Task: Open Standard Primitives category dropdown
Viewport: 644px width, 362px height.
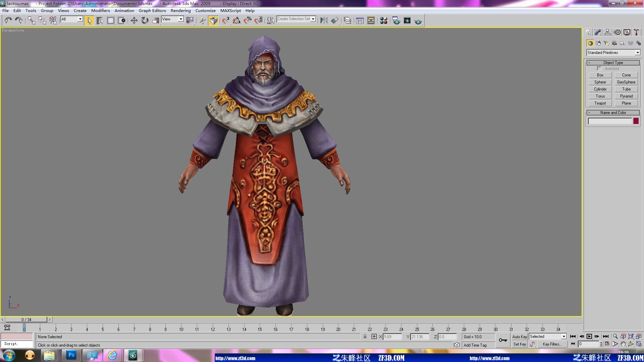Action: click(613, 53)
